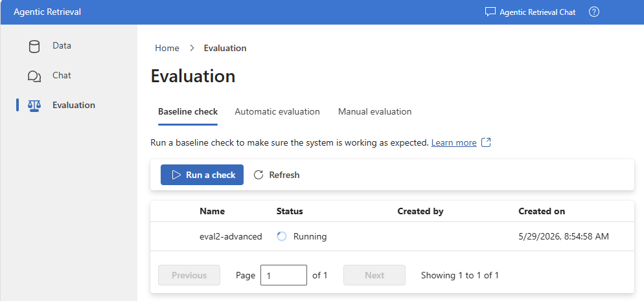The height and width of the screenshot is (301, 644).
Task: Sort by the Name column header
Action: pos(213,211)
